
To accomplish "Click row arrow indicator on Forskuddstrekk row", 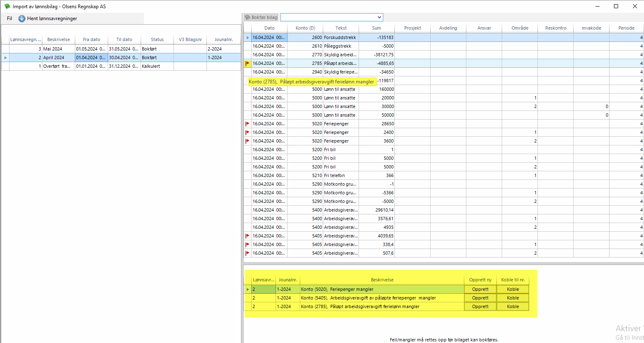I will point(248,37).
